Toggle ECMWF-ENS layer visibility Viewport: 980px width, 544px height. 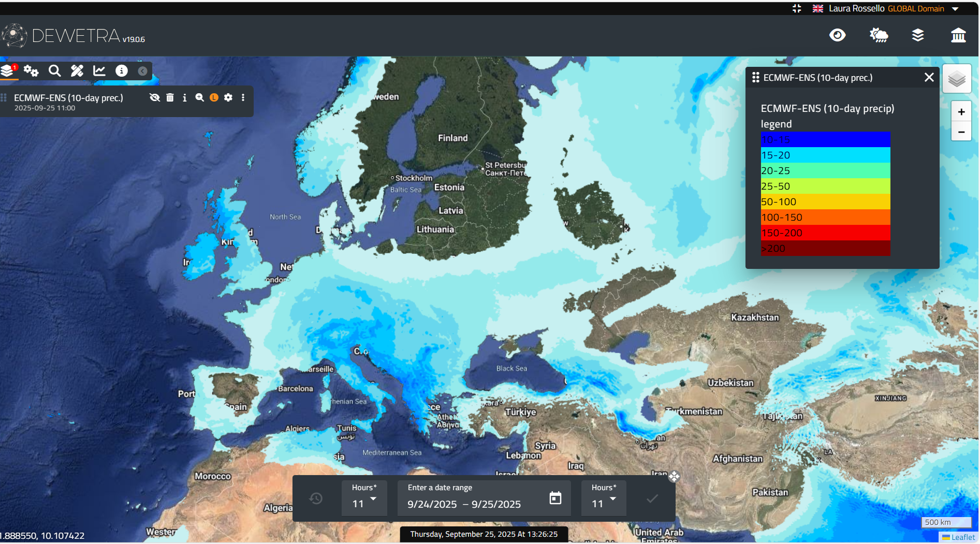pyautogui.click(x=154, y=97)
